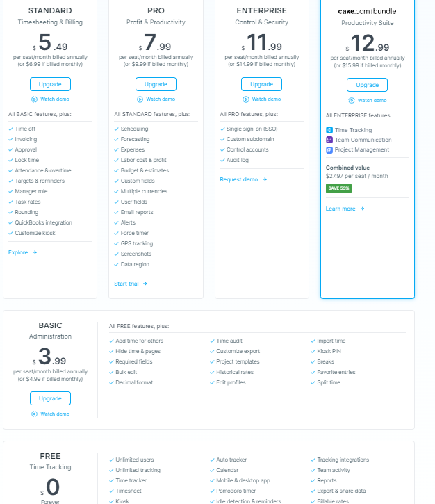Click the play icon under ENTERPRISE plan
The height and width of the screenshot is (504, 435).
click(245, 99)
